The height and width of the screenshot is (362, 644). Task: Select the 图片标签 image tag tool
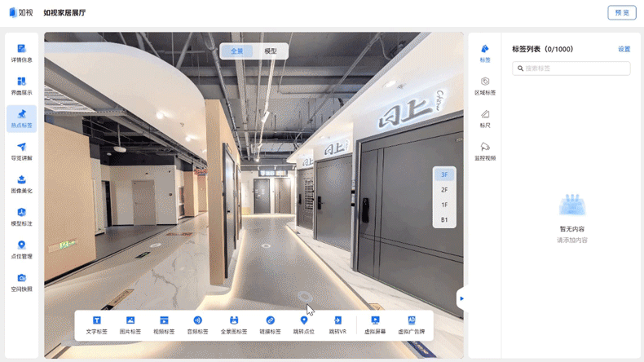coord(130,324)
